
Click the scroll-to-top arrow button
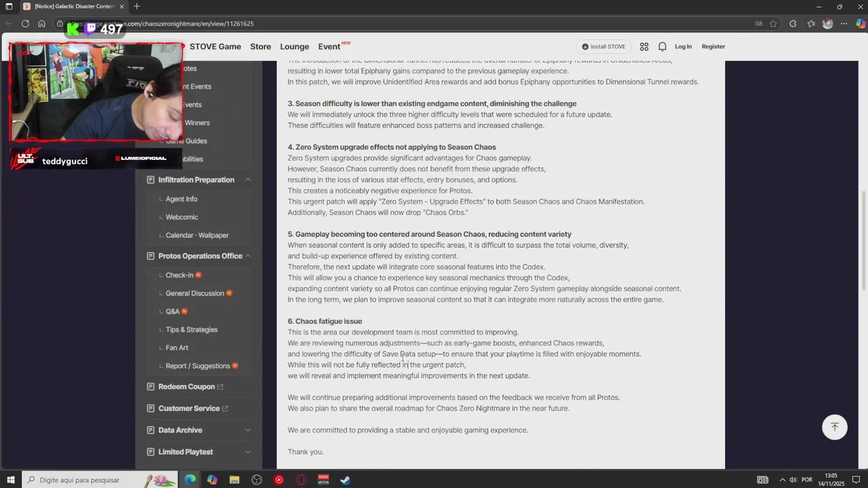click(835, 427)
